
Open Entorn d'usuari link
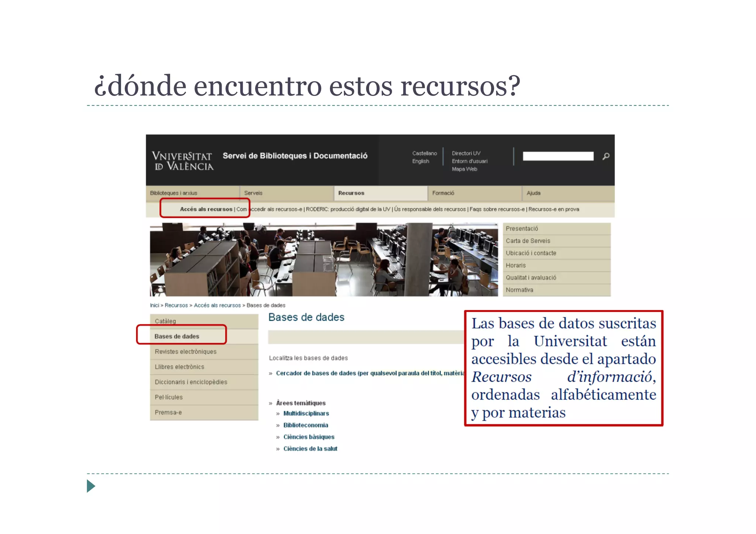coord(470,161)
